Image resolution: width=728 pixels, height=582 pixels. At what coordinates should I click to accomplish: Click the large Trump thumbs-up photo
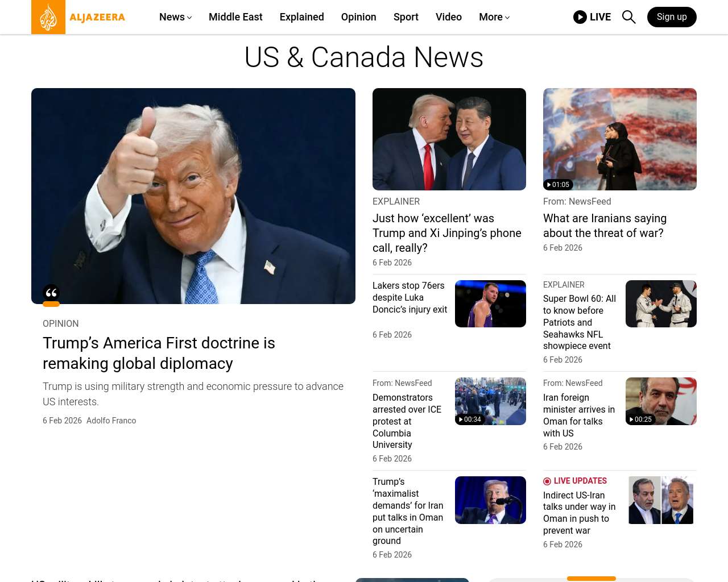193,196
